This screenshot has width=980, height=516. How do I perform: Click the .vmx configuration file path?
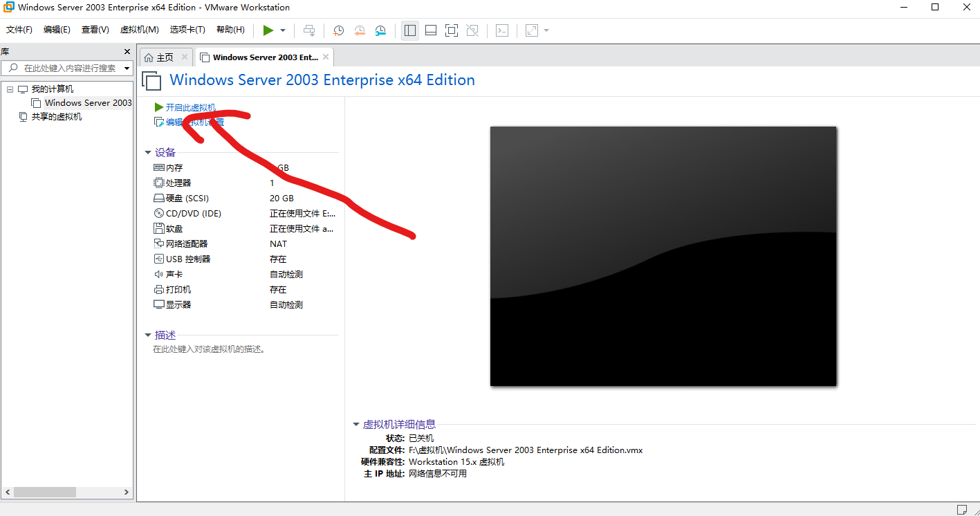(x=526, y=450)
